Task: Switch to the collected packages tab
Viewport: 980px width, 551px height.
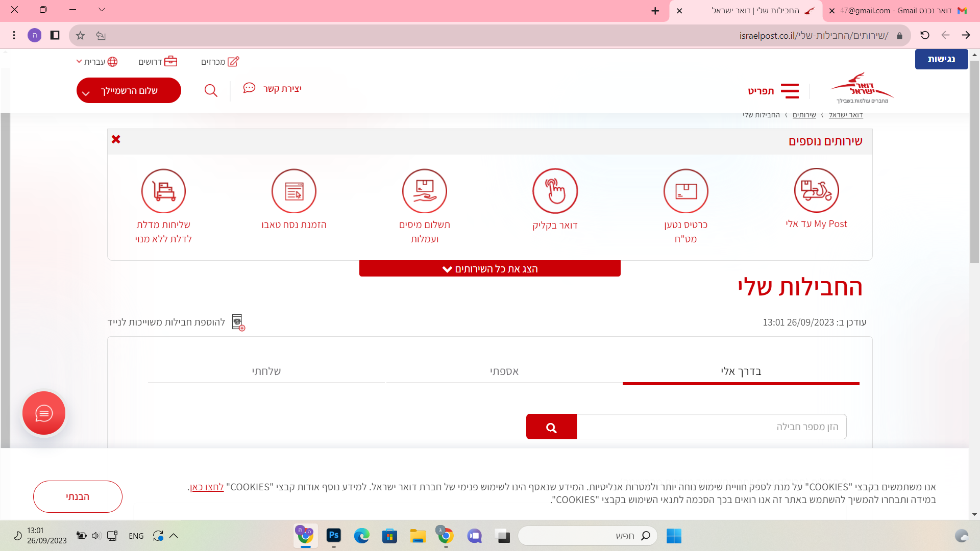Action: (x=504, y=371)
